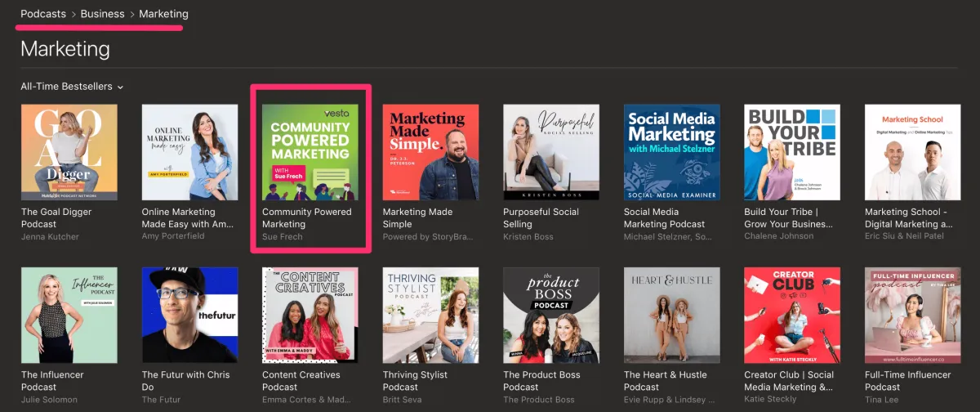Open Purposeful Social Selling artwork
The width and height of the screenshot is (980, 412).
(x=551, y=152)
